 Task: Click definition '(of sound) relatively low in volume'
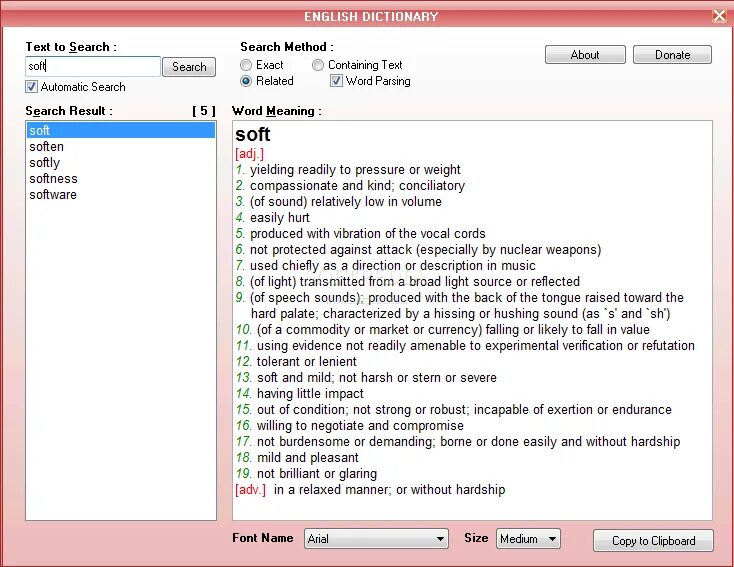click(x=346, y=201)
